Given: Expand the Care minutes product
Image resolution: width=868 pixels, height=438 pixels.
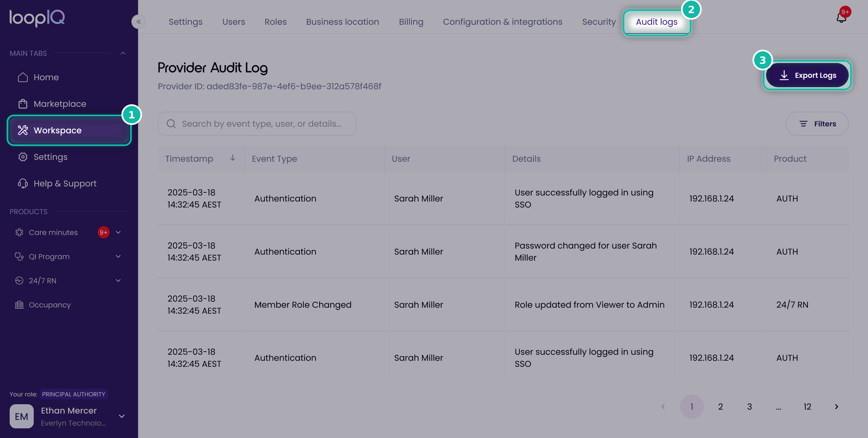Looking at the screenshot, I should pyautogui.click(x=118, y=232).
